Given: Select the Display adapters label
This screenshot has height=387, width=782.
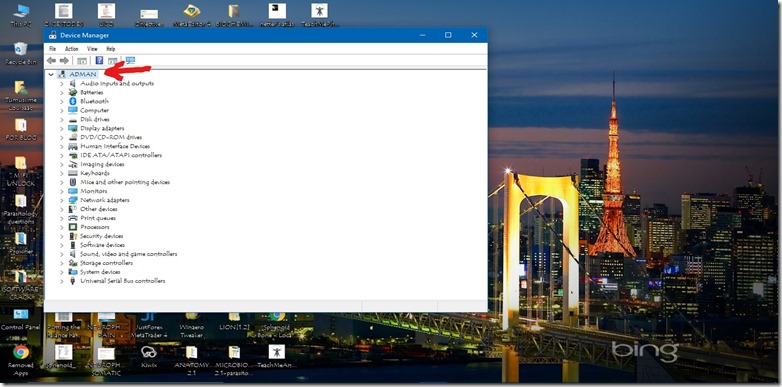Looking at the screenshot, I should pyautogui.click(x=102, y=128).
